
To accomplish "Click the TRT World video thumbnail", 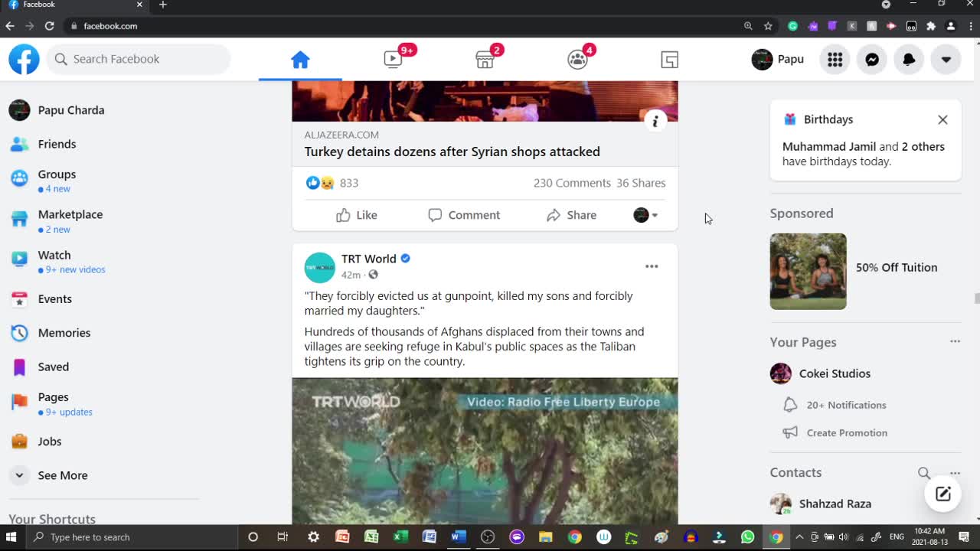I will tap(485, 451).
